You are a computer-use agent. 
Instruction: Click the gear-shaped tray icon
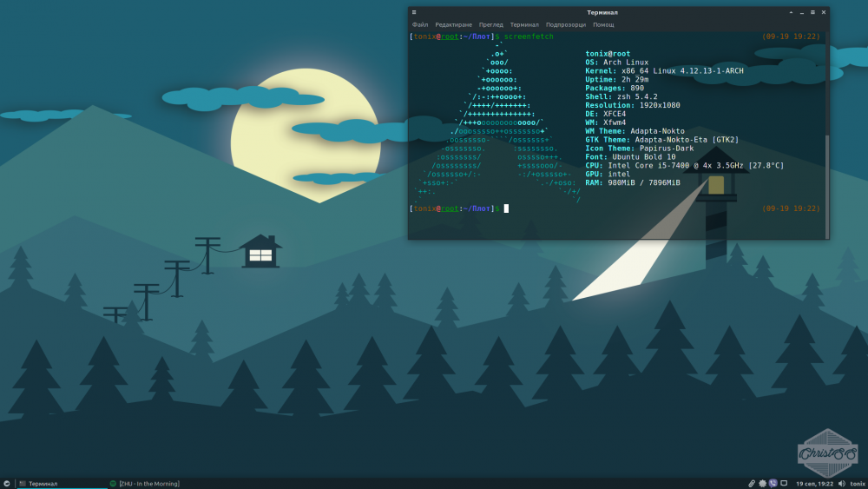[762, 484]
